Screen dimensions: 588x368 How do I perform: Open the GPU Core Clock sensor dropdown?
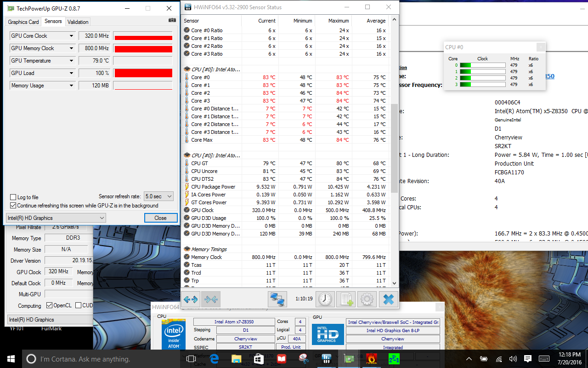coord(72,36)
